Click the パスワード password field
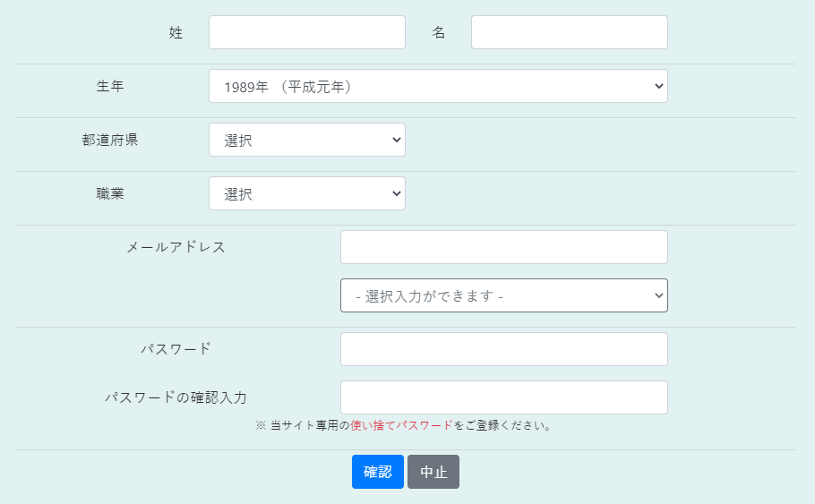815x504 pixels. coord(504,349)
